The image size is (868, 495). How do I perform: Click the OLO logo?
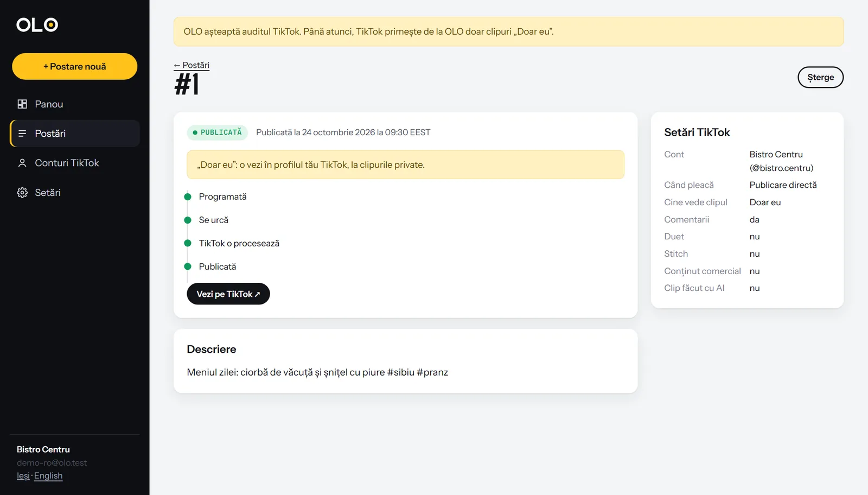[37, 24]
